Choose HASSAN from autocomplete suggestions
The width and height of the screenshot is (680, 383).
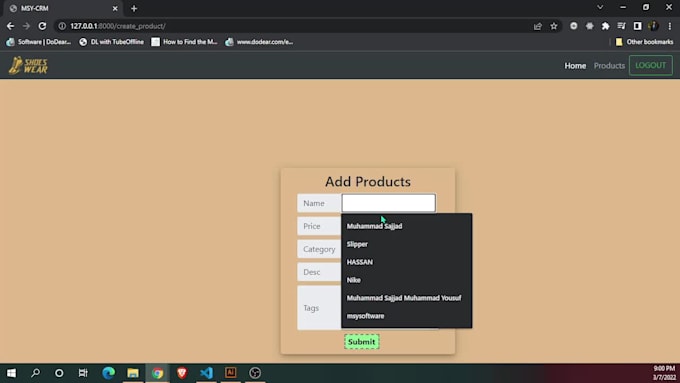tap(406, 262)
